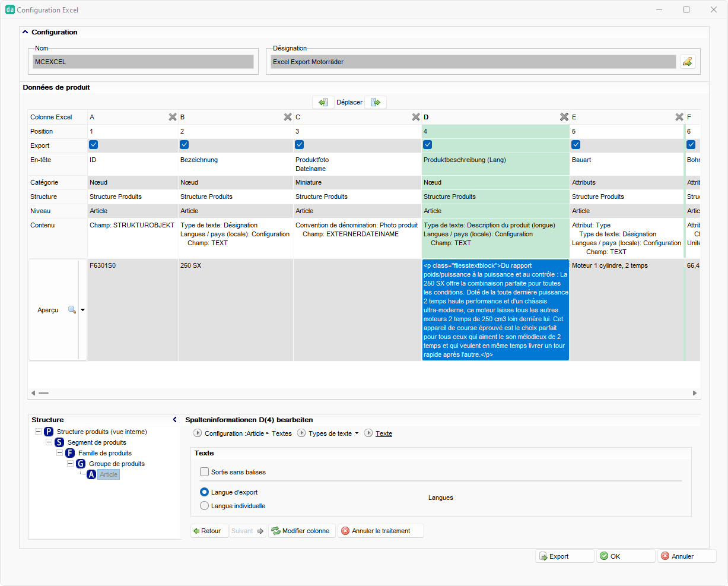Click Export button at bottom

564,556
